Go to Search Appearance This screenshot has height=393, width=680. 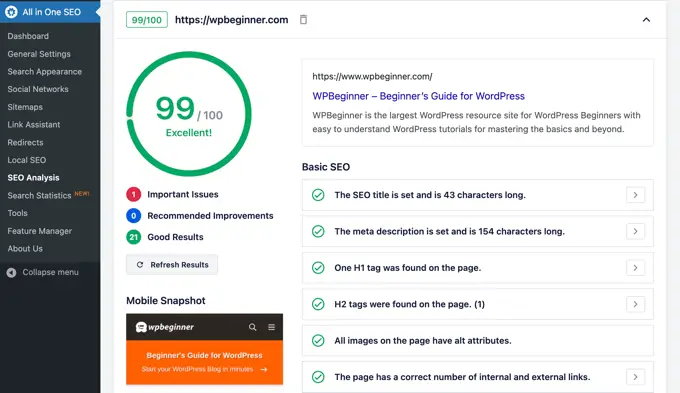[x=44, y=72]
